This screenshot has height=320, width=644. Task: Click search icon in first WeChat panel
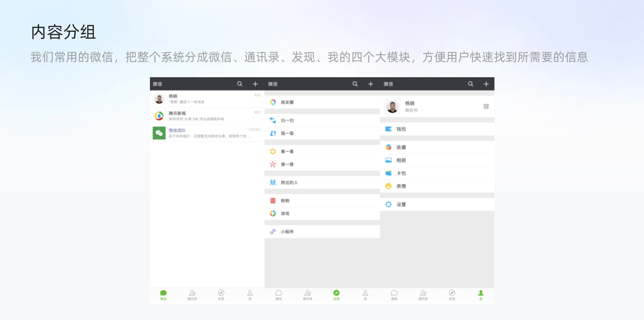239,84
